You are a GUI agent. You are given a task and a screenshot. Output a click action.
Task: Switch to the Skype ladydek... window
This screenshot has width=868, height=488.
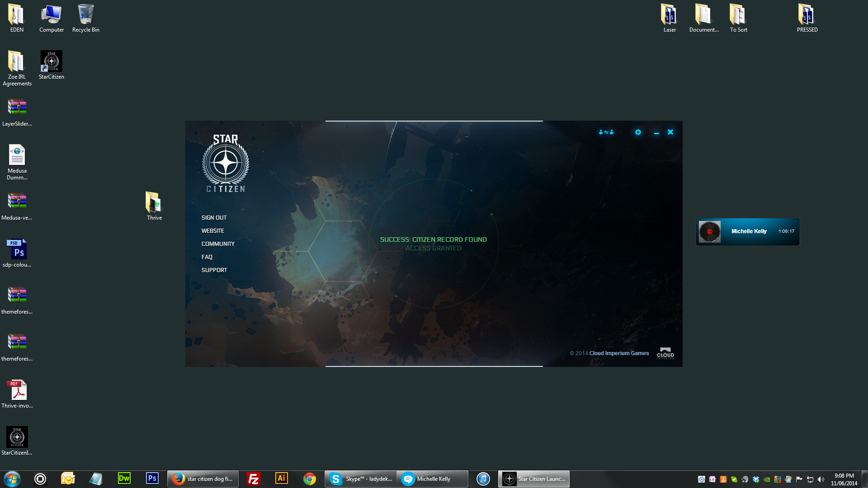361,479
